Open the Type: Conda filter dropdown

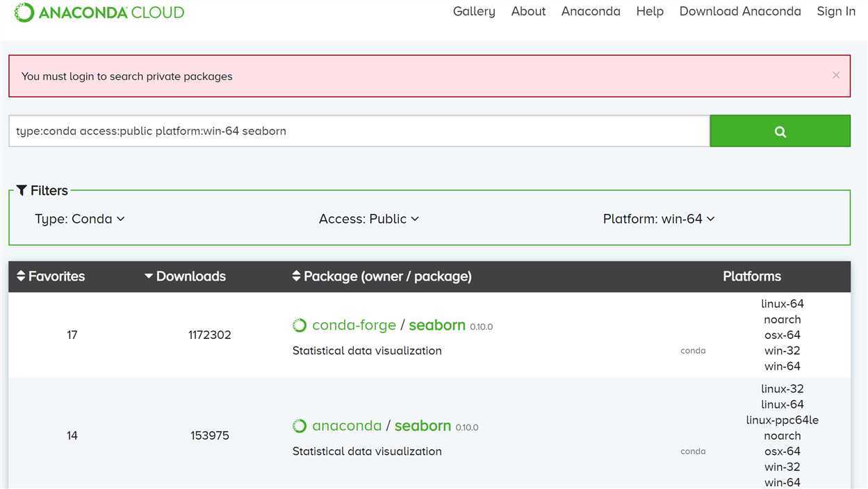pos(80,219)
